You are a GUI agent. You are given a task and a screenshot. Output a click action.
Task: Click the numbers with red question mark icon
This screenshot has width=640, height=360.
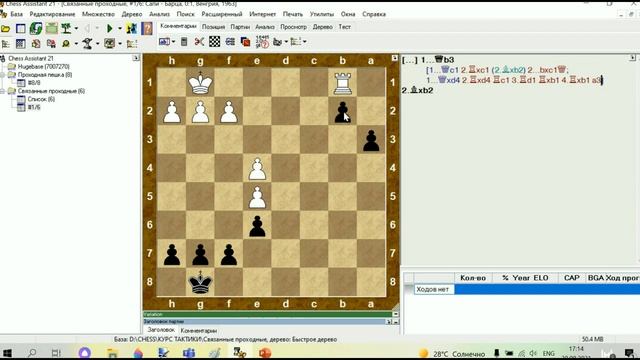262,41
